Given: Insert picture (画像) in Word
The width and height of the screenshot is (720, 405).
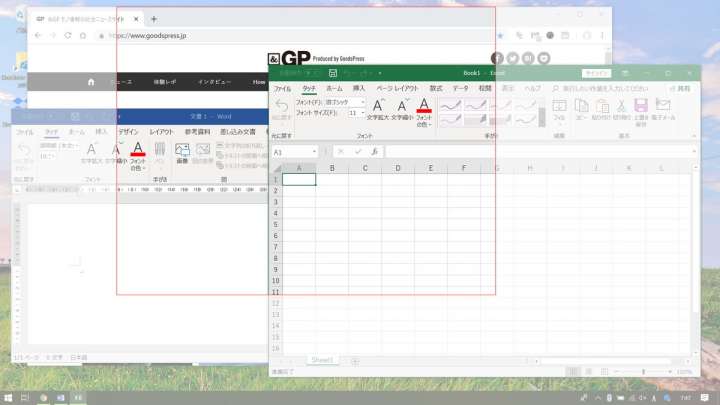Looking at the screenshot, I should [x=182, y=153].
